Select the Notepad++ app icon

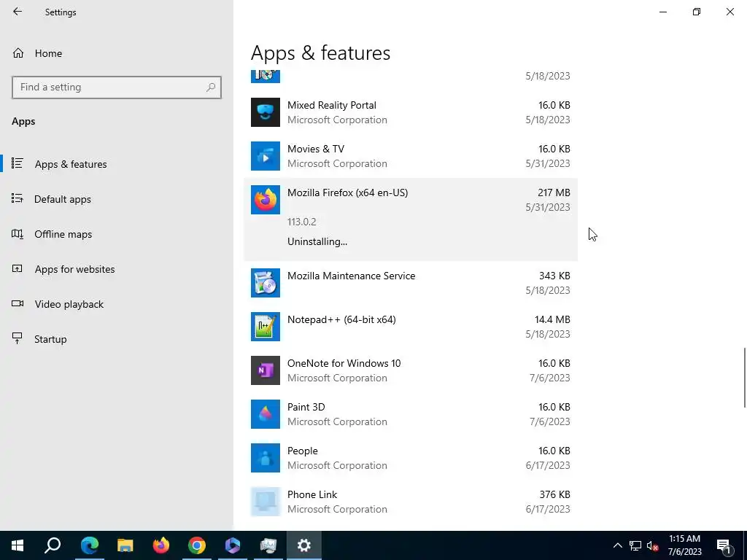pos(266,327)
